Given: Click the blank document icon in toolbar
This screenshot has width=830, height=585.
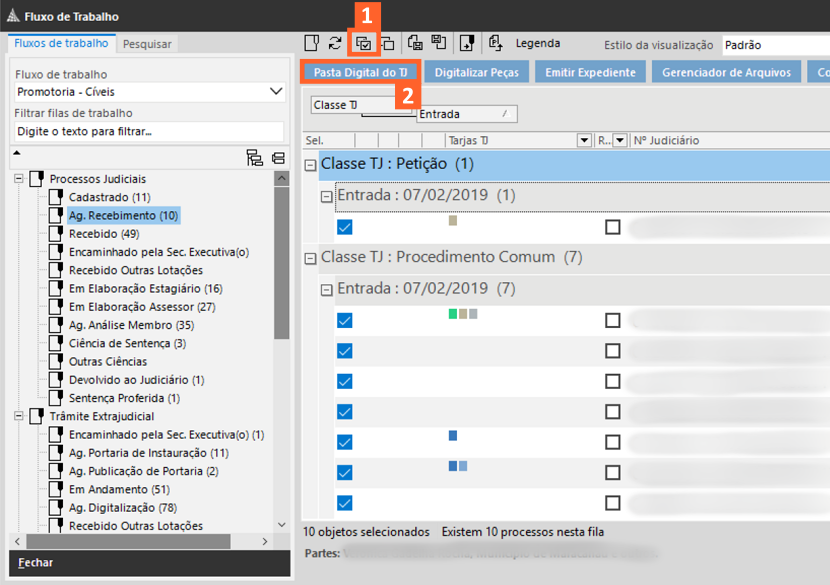Looking at the screenshot, I should (312, 43).
